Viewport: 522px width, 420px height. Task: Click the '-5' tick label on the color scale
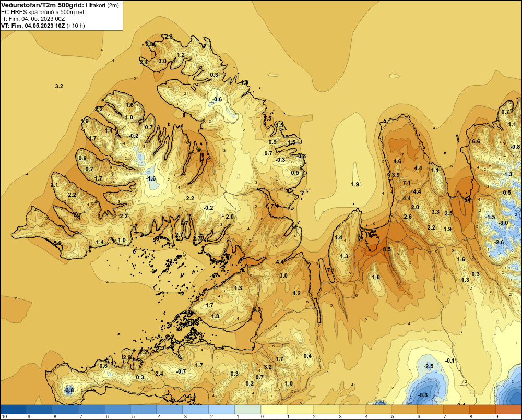[x=132, y=417]
